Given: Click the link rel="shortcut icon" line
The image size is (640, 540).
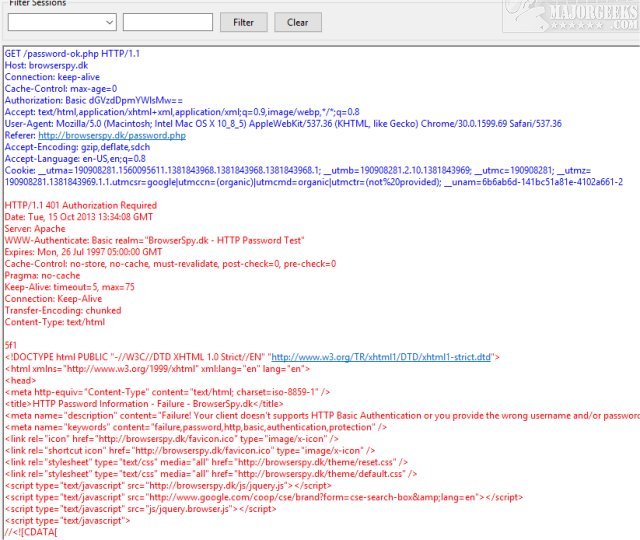Looking at the screenshot, I should 190,451.
